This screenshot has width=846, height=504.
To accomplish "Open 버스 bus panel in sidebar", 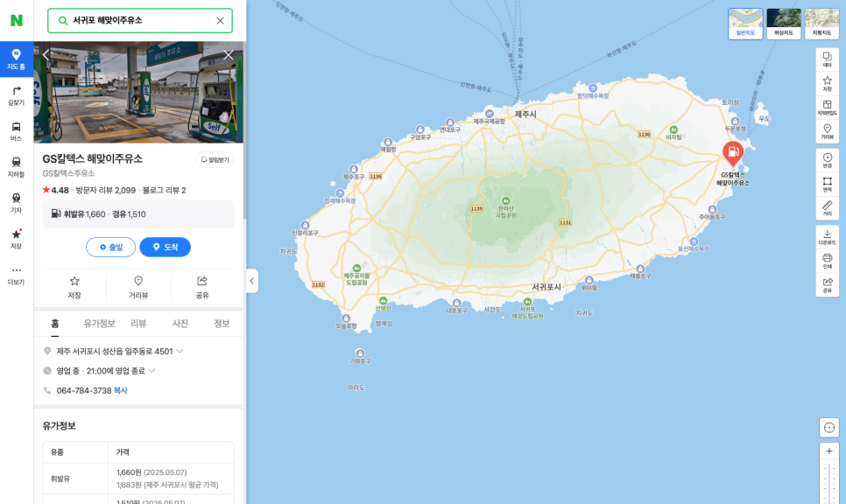I will [16, 131].
